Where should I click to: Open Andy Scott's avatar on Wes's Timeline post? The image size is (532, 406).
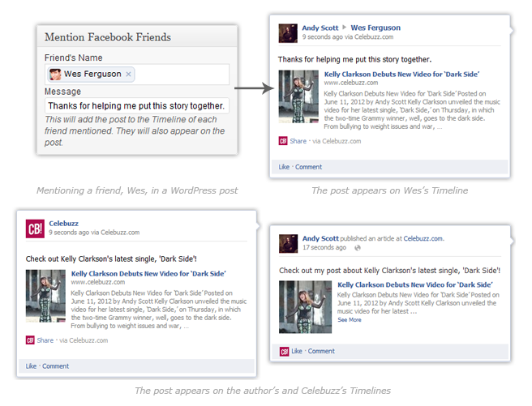click(x=288, y=32)
